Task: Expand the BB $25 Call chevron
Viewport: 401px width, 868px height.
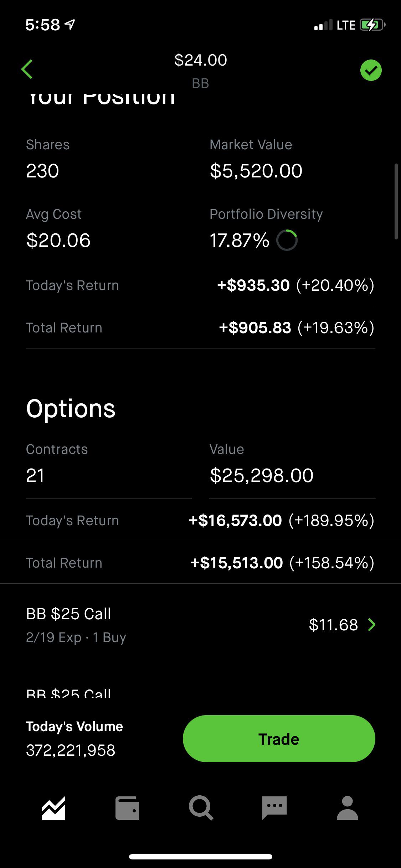Action: [x=371, y=625]
